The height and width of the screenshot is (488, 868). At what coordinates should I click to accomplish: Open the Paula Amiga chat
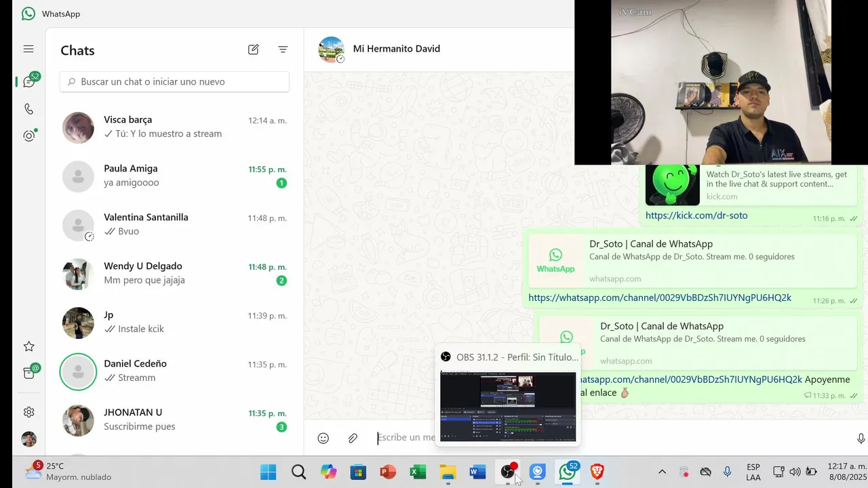click(x=174, y=176)
